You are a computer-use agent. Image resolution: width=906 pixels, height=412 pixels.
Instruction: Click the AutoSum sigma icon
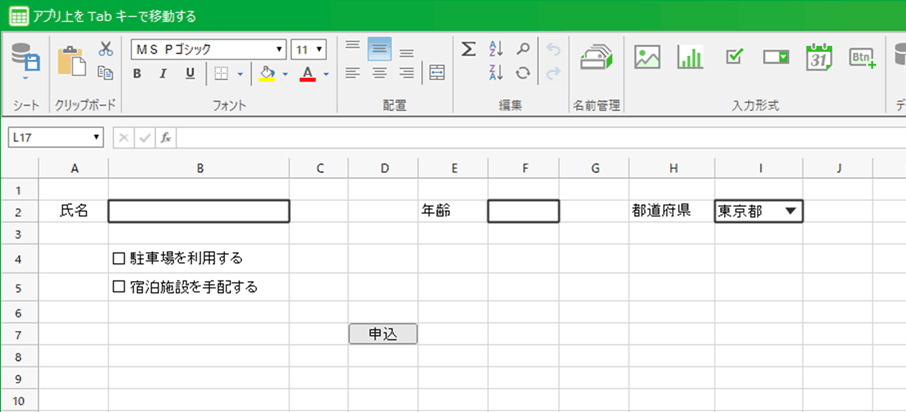(468, 49)
